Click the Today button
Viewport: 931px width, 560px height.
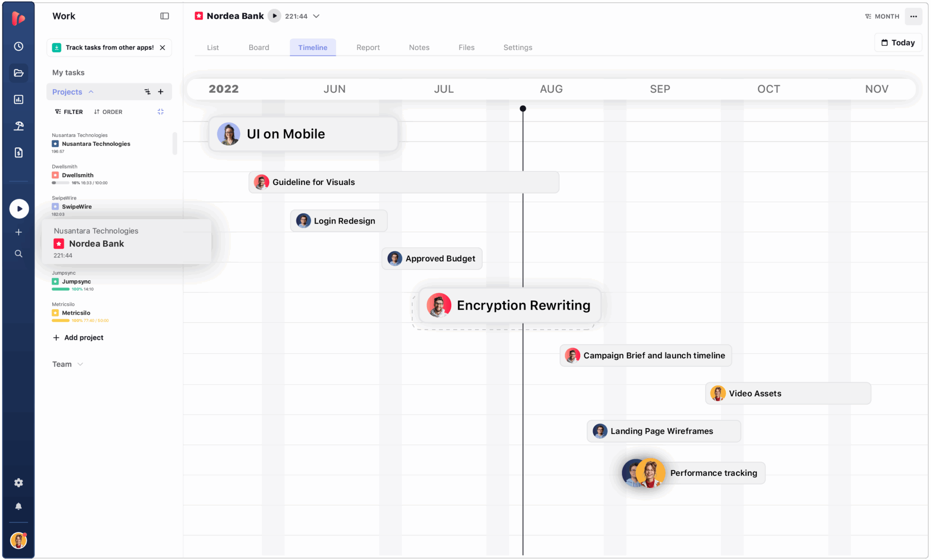897,42
